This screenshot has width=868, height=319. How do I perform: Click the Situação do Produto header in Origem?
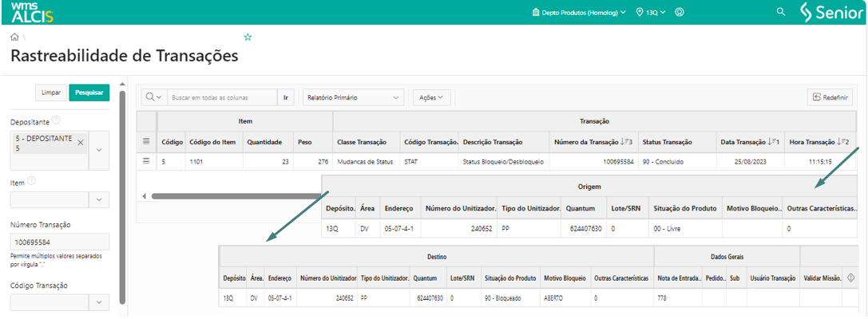685,208
